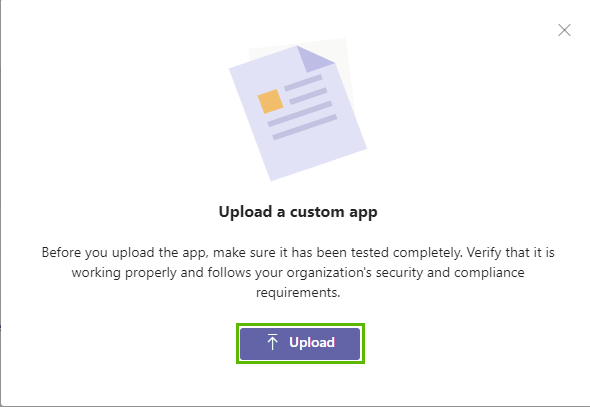Click the description text starting "Before you upload"

[298, 272]
